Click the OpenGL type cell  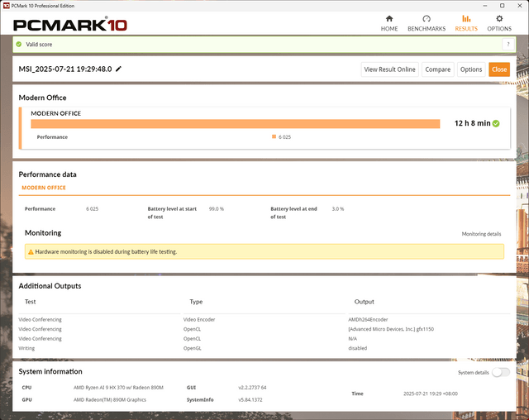click(x=193, y=348)
